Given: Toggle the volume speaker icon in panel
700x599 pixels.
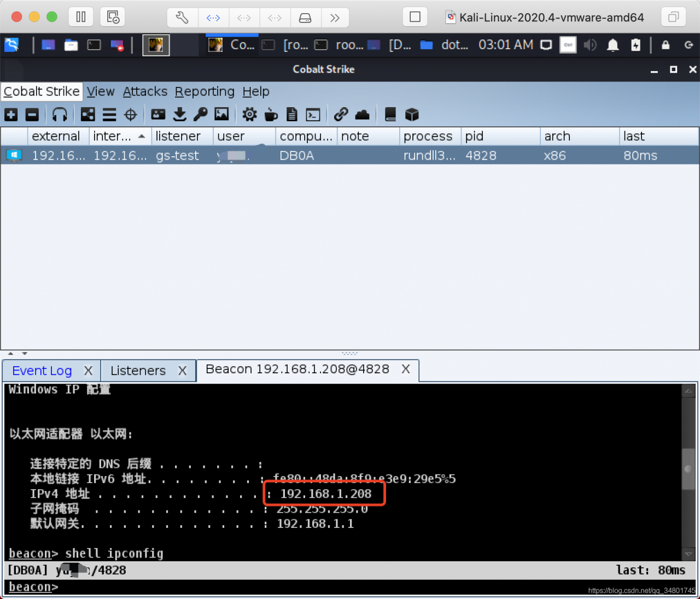Looking at the screenshot, I should coord(590,45).
